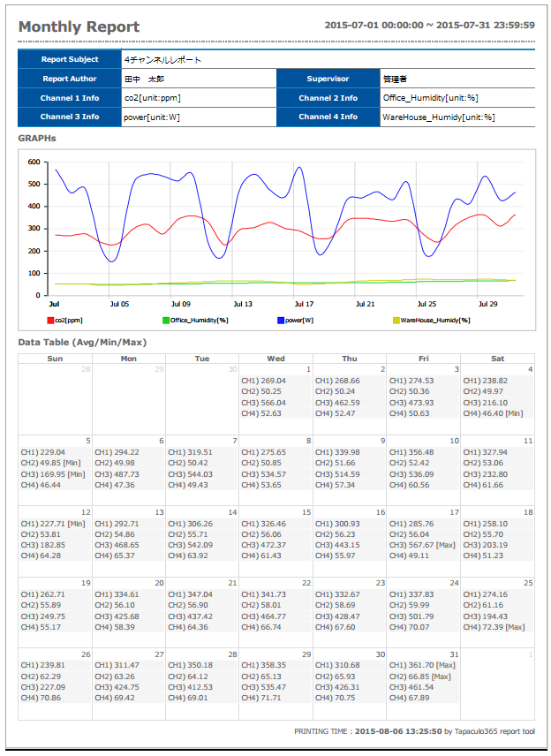
Task: Click the "Channel 2 Info" header cell
Action: [328, 98]
